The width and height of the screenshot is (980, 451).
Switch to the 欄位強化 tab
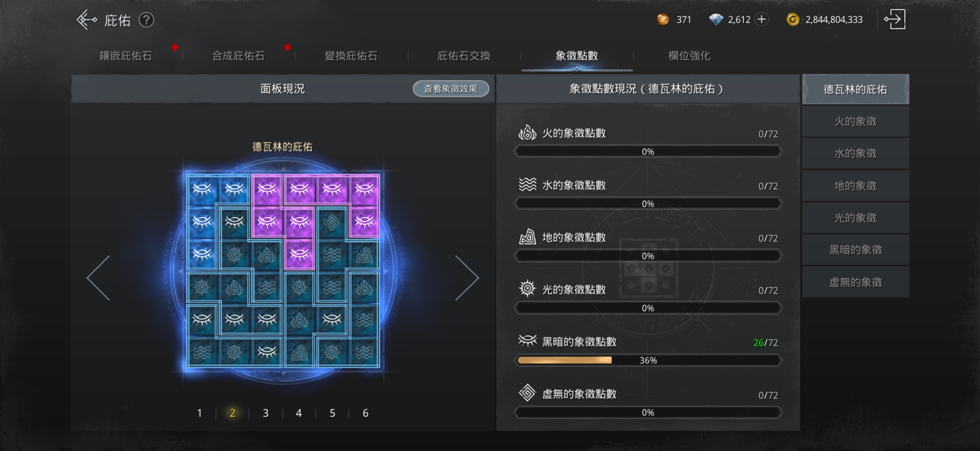tap(689, 56)
